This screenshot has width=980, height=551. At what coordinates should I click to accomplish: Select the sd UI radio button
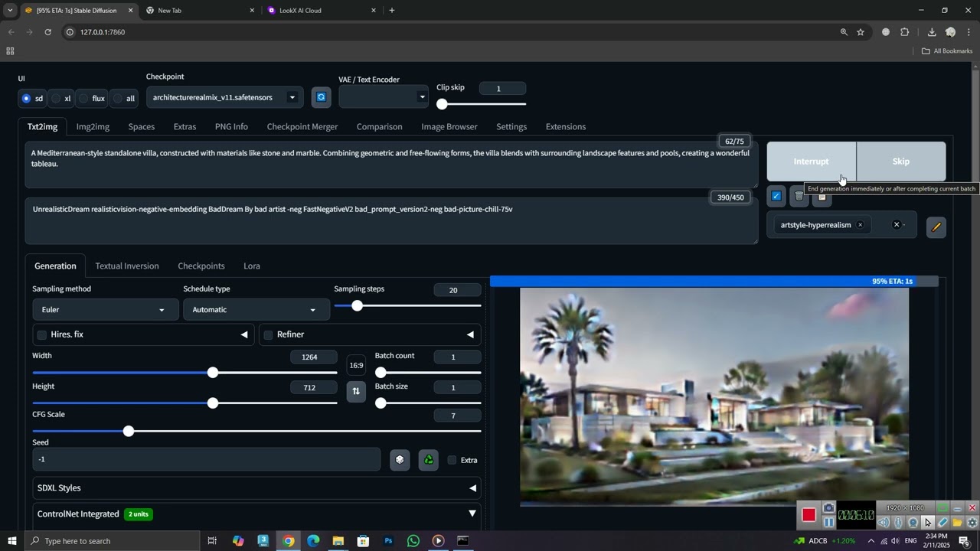coord(26,98)
